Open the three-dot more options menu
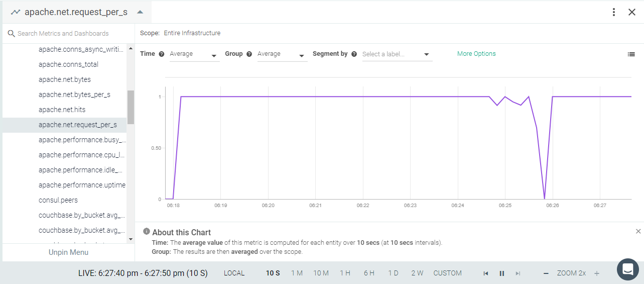The height and width of the screenshot is (284, 644). [x=614, y=12]
